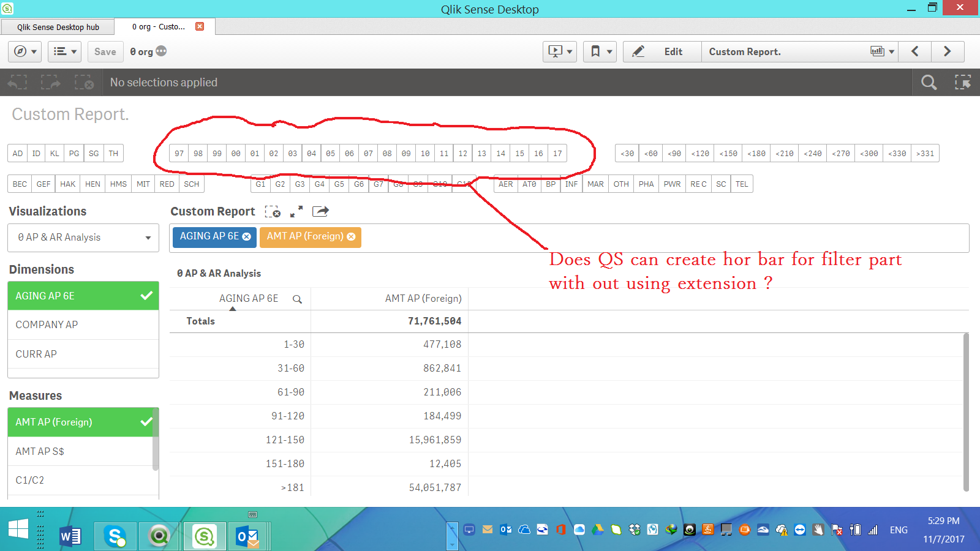The width and height of the screenshot is (980, 551).
Task: Clear all selections in selection bar
Action: point(84,83)
